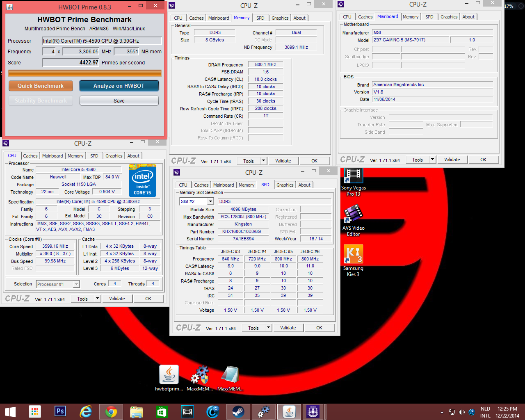Click the MB mem field showing 3551
Image resolution: width=525 pixels, height=420 pixels.
point(127,51)
